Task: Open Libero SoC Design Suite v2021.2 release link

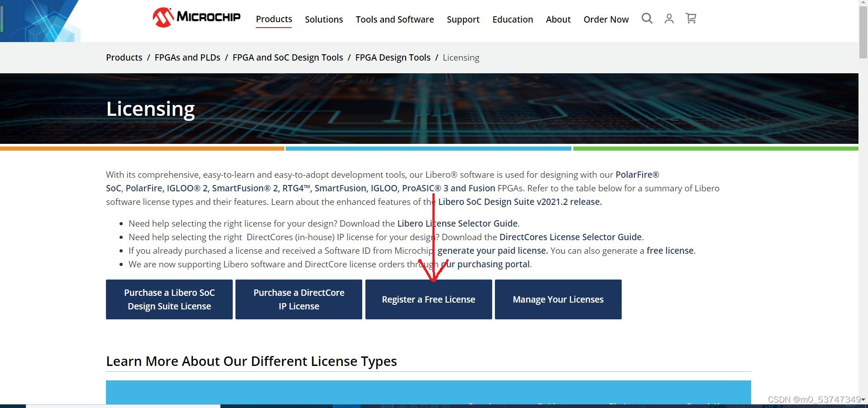Action: (520, 202)
